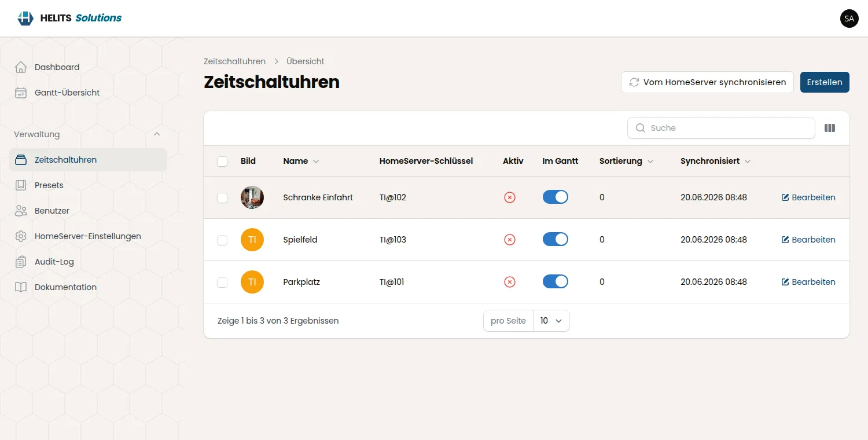Open HomeServer-Einstellungen in the sidebar

88,236
